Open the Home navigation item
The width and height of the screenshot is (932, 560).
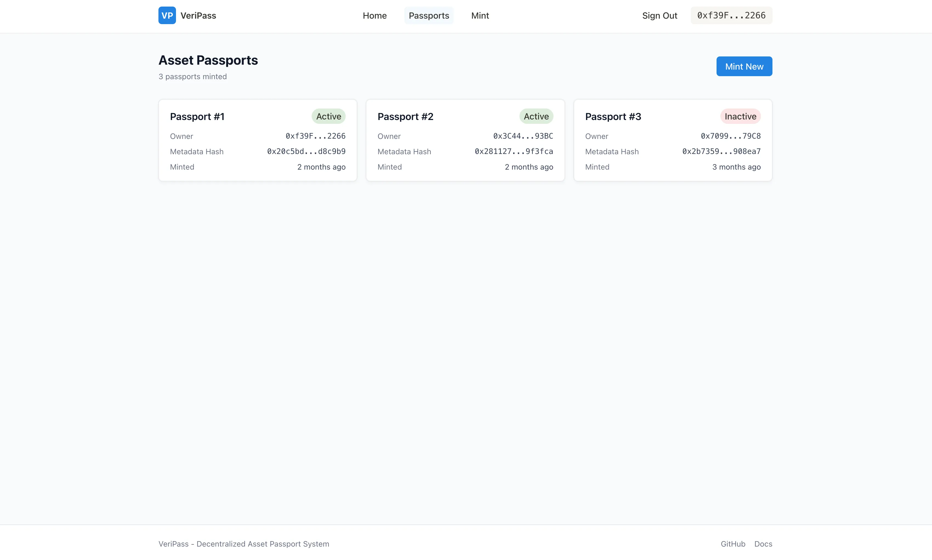(374, 15)
